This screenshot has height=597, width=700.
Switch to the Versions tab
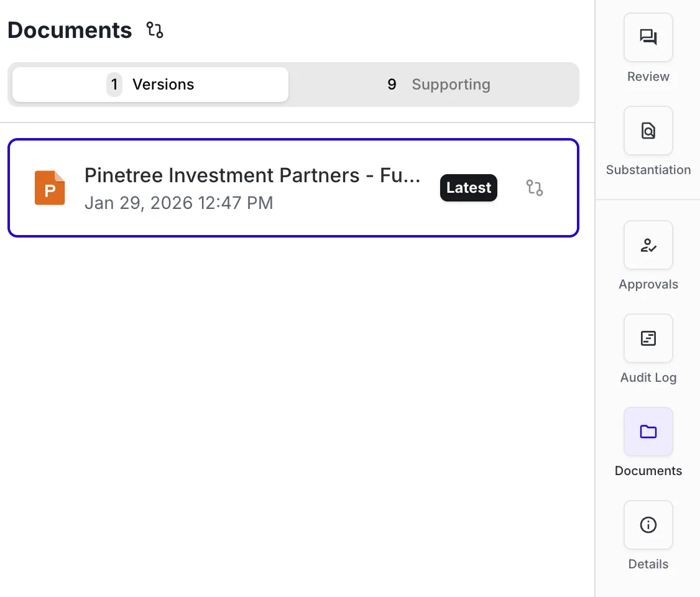(x=150, y=85)
